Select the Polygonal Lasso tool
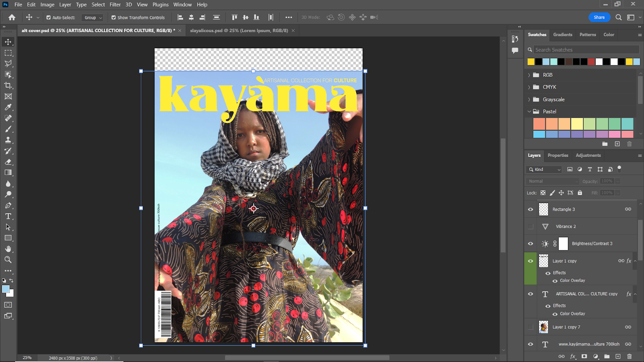The width and height of the screenshot is (644, 362). [x=8, y=64]
